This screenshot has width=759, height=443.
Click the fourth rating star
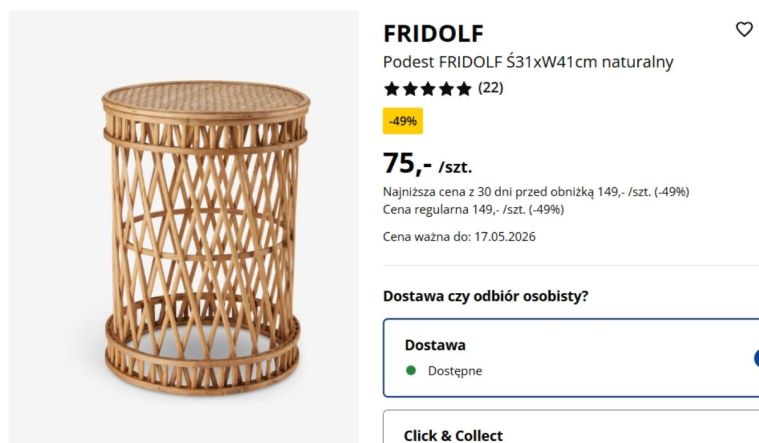[x=446, y=89]
